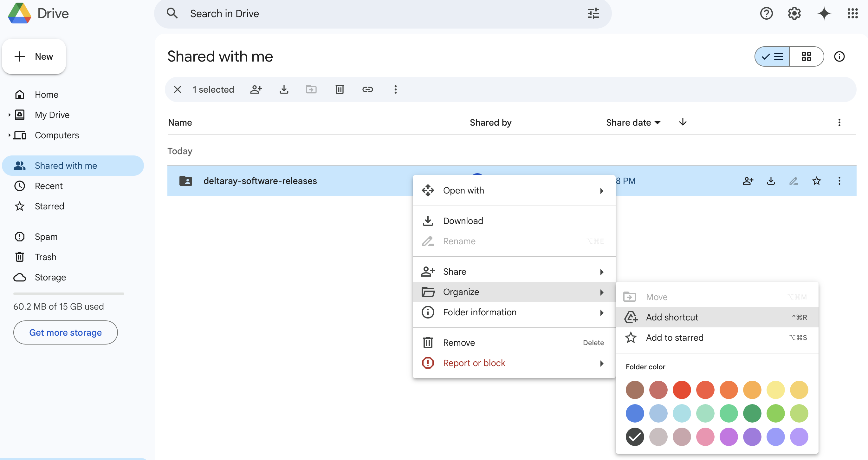Screen dimensions: 868x460
Task: Open the Share date sort dropdown
Action: (x=633, y=123)
